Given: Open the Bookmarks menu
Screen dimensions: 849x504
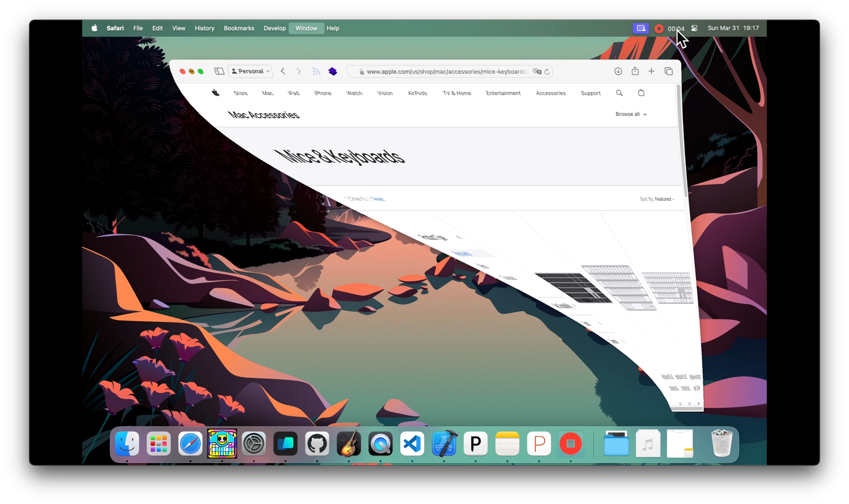Looking at the screenshot, I should point(239,28).
